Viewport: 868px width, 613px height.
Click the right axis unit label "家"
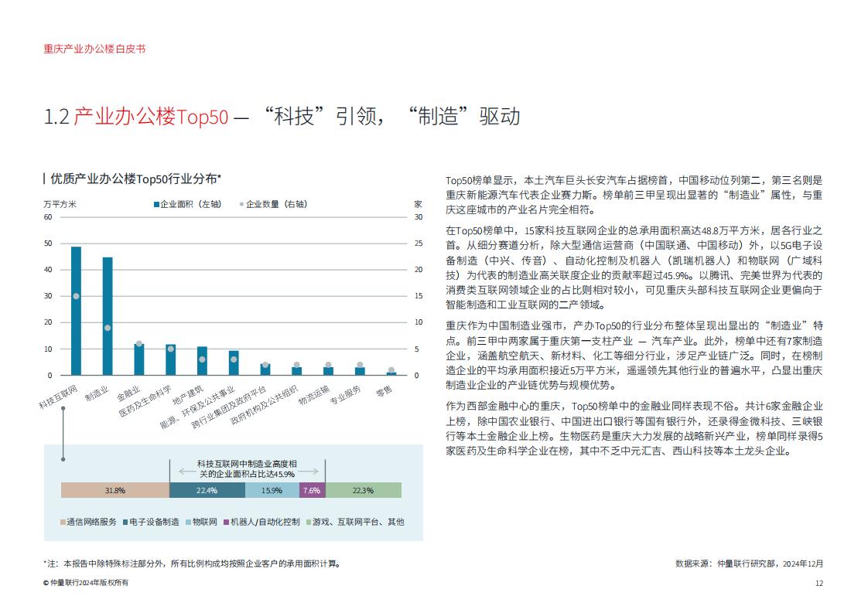[x=419, y=205]
